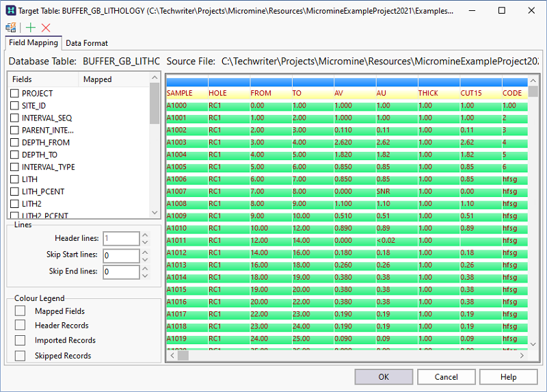Check the LITH2 field checkbox

(14, 203)
